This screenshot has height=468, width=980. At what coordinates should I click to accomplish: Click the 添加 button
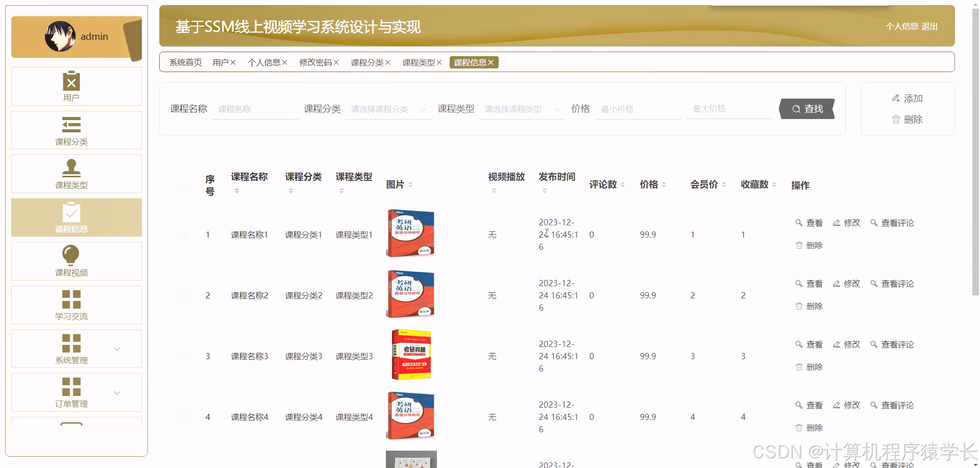coord(907,98)
